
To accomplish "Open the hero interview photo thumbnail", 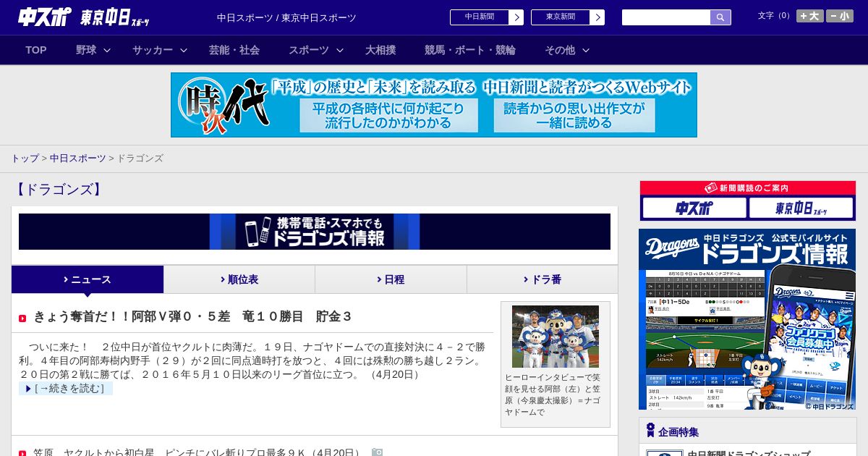I will (556, 337).
